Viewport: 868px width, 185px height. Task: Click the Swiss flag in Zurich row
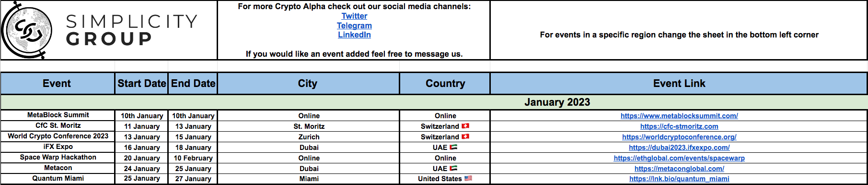point(465,136)
